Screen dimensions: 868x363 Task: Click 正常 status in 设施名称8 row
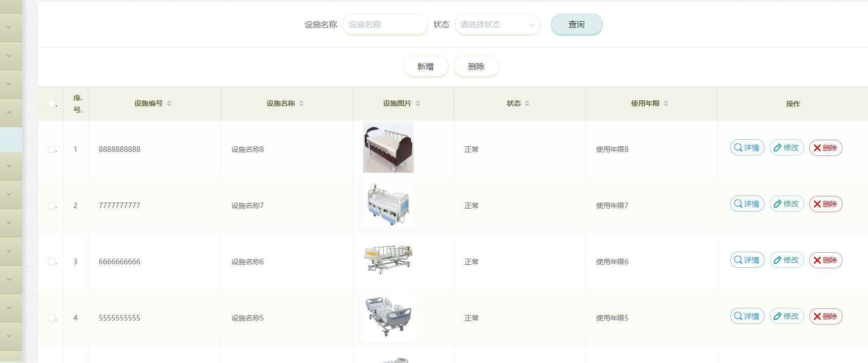tap(471, 149)
